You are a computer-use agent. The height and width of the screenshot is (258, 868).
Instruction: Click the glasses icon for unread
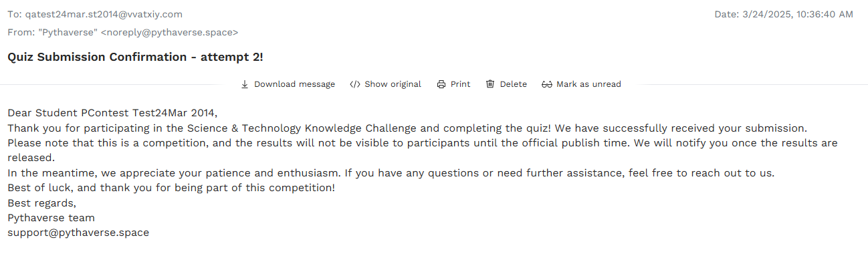pos(547,84)
